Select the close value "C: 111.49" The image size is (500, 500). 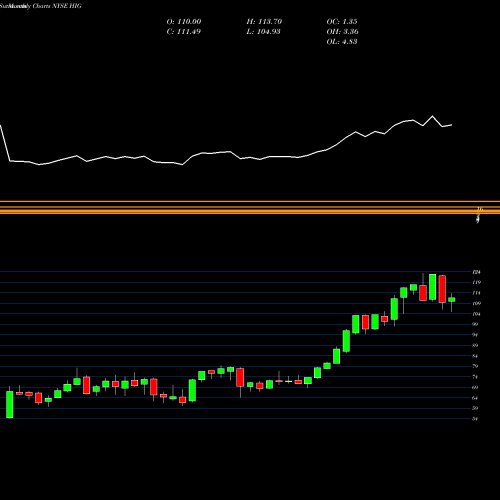tap(184, 32)
